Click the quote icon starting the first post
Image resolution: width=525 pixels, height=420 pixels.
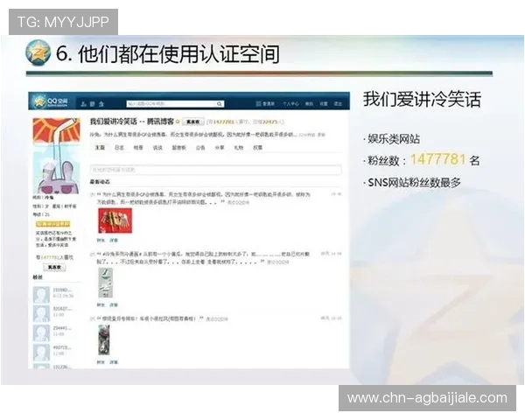(99, 194)
